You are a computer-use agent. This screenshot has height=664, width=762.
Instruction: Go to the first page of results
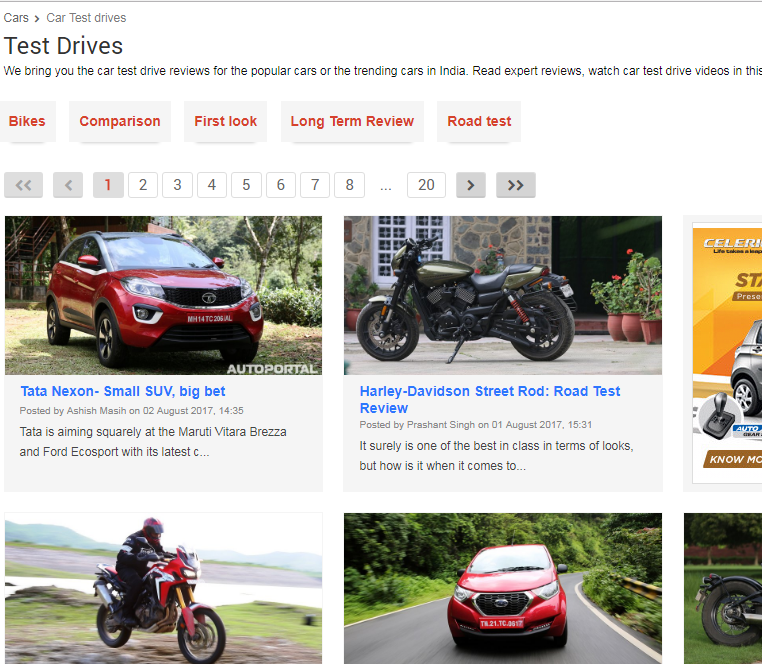click(x=23, y=185)
